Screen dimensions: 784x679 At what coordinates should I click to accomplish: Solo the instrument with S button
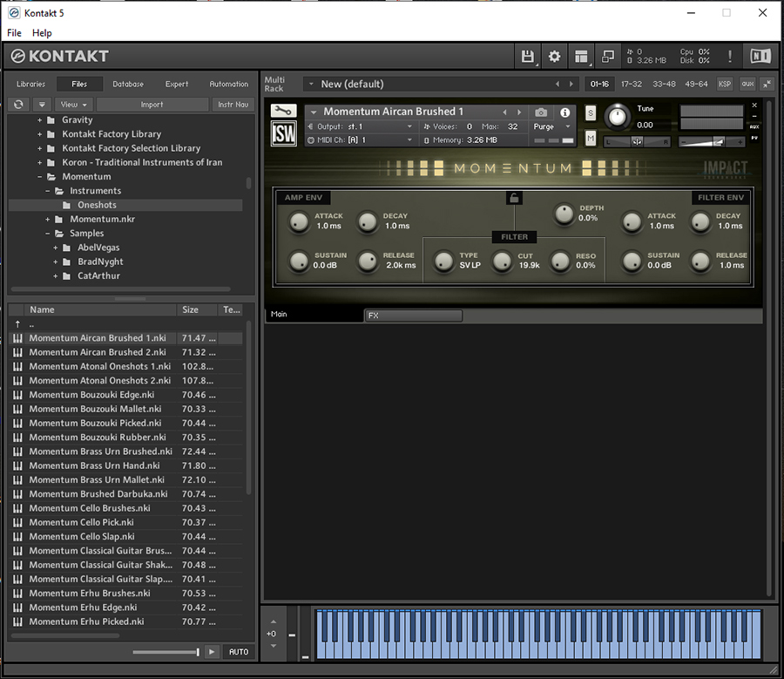pyautogui.click(x=591, y=113)
